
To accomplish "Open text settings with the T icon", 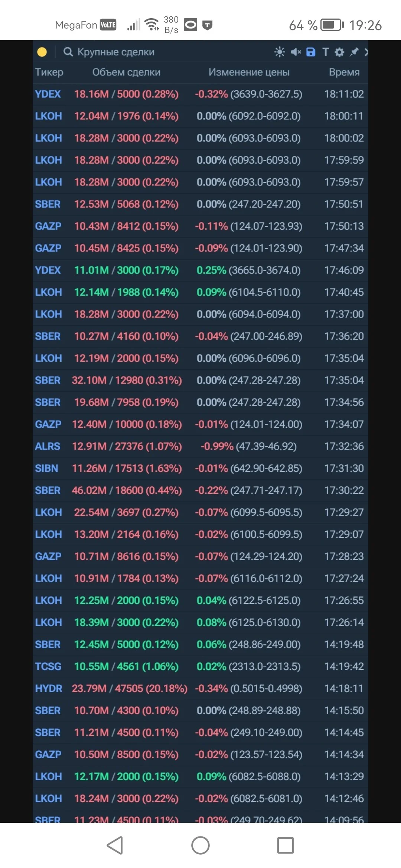I will 326,52.
